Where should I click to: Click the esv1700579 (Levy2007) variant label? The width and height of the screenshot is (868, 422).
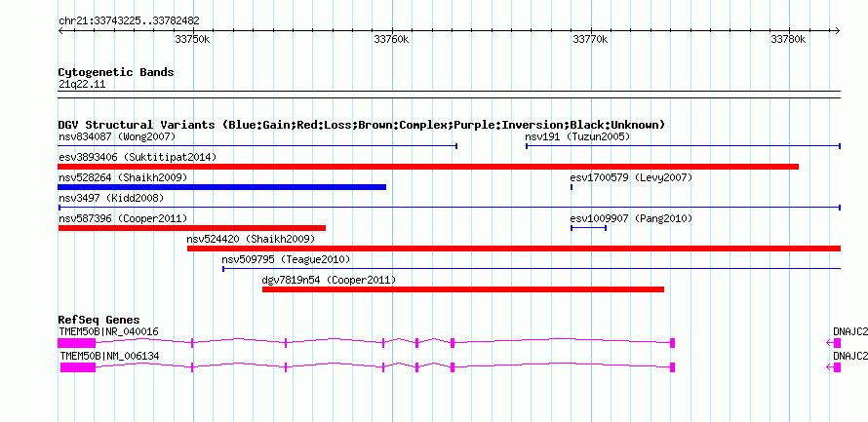[631, 177]
